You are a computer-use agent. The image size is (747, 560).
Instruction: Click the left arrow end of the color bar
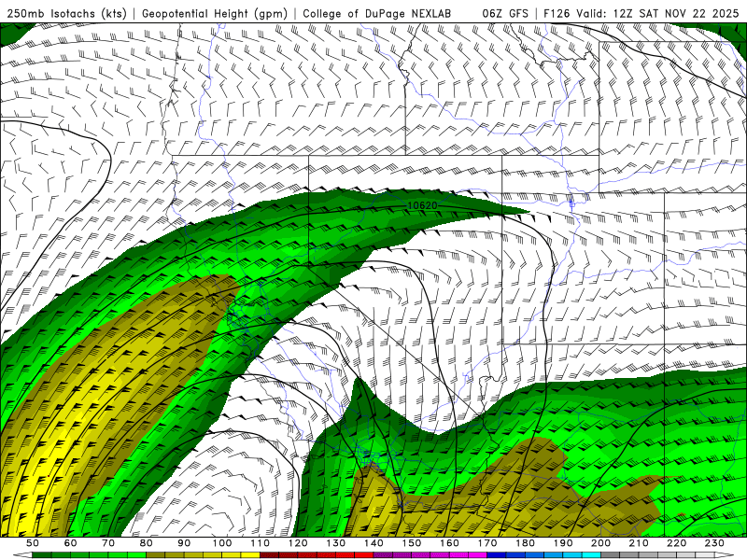coord(21,555)
